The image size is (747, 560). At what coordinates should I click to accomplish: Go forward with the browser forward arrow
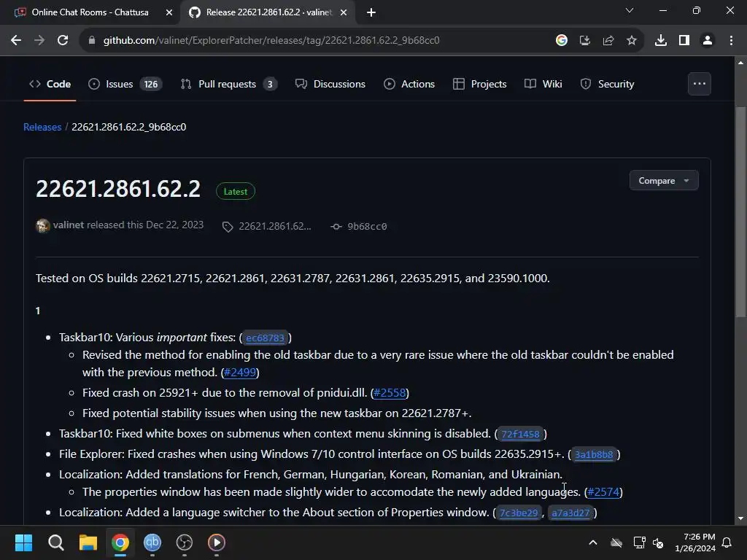(x=39, y=41)
